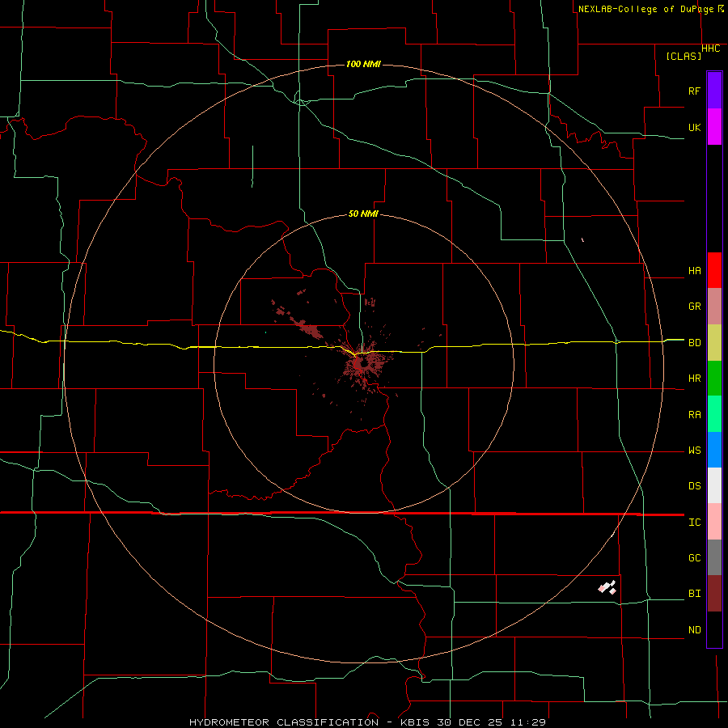
Task: Click the UK magenta legend swatch
Action: (x=714, y=127)
